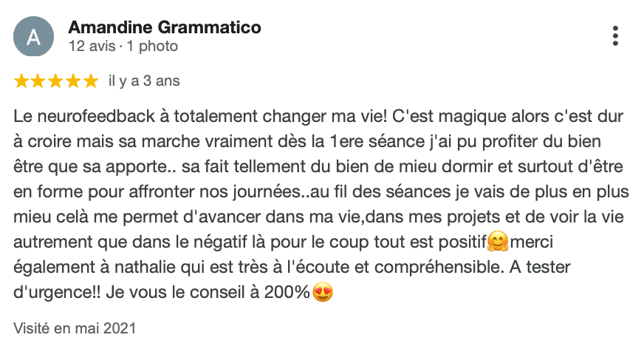Image resolution: width=644 pixels, height=346 pixels.
Task: Click the "Visité en mai 2021" label
Action: click(x=75, y=327)
